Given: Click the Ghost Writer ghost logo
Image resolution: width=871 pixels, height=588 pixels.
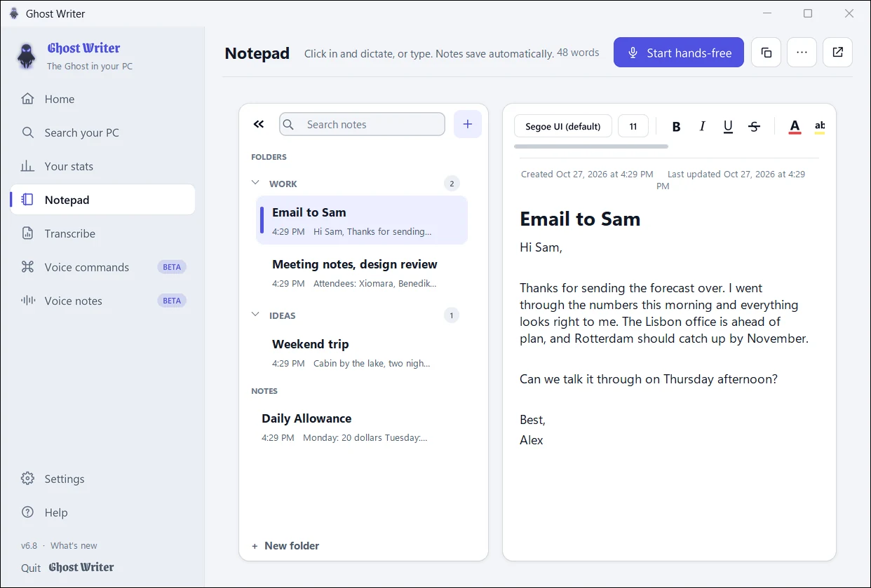Looking at the screenshot, I should coord(27,56).
